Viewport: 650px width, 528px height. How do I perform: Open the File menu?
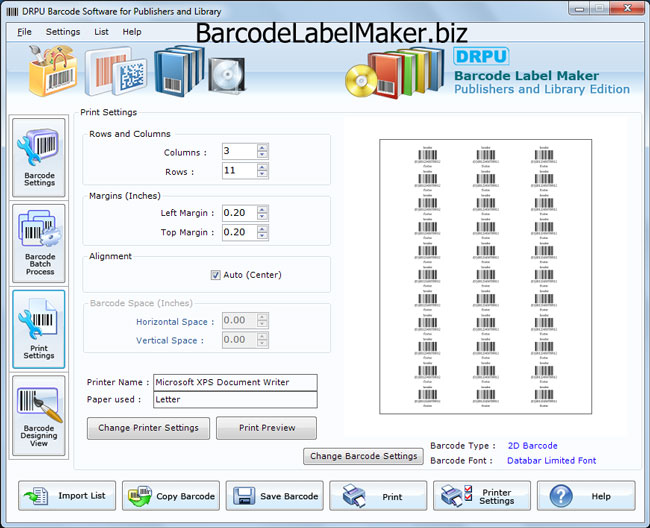pyautogui.click(x=24, y=32)
